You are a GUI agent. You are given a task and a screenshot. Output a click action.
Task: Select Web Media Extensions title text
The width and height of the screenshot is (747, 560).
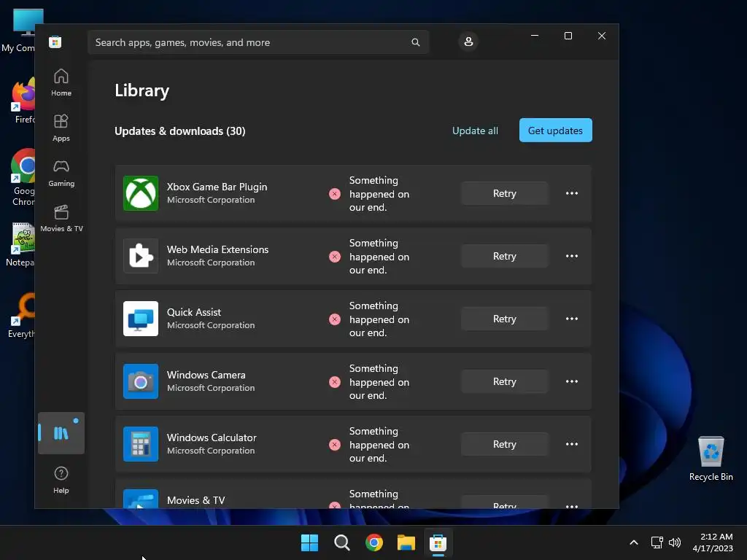coord(217,249)
